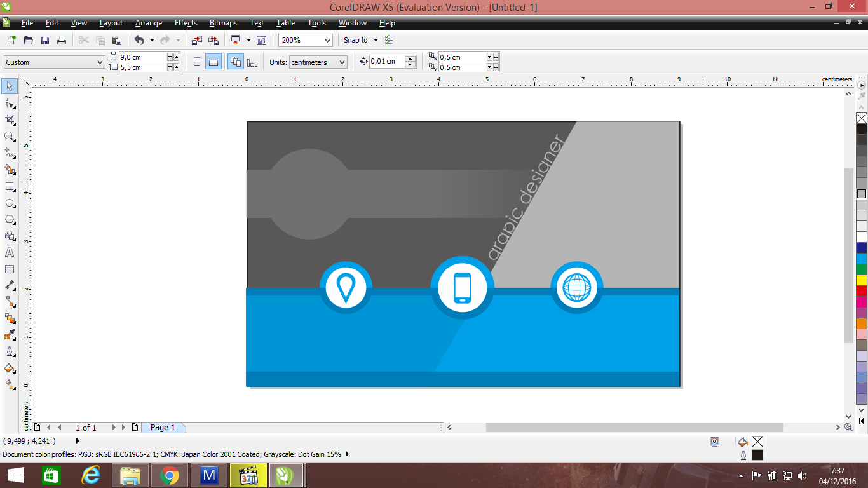868x488 pixels.
Task: Save the document with the floppy icon
Action: click(45, 40)
